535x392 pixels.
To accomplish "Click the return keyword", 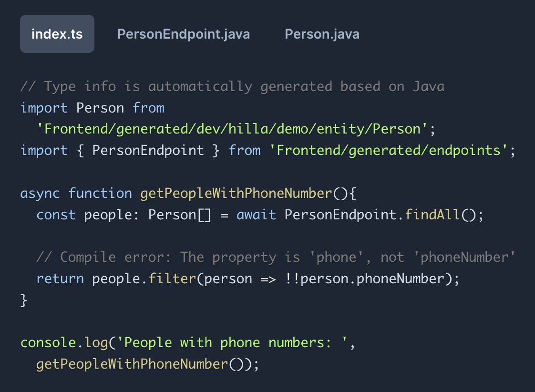I will [60, 279].
